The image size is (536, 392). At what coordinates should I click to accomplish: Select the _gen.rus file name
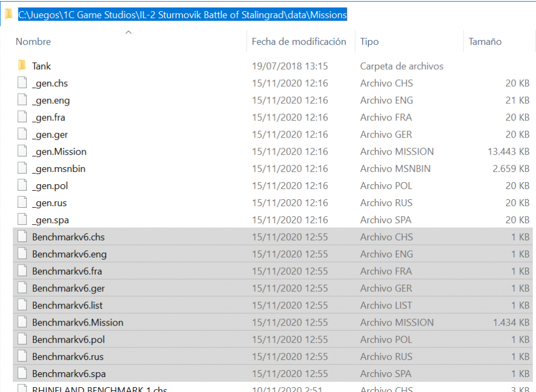click(x=49, y=203)
